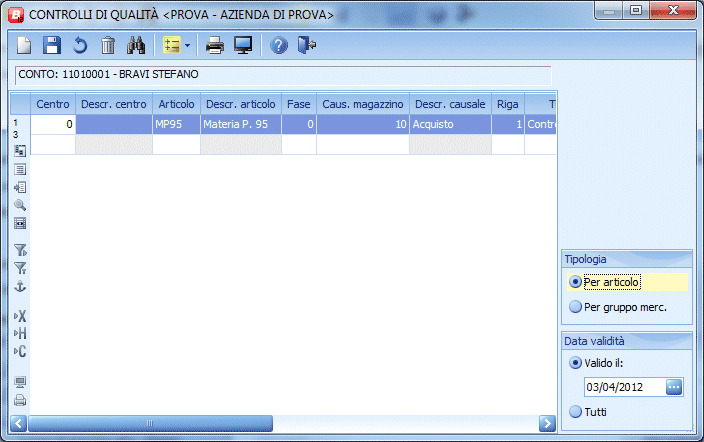Click the grid layout icon in left sidebar

click(x=20, y=150)
